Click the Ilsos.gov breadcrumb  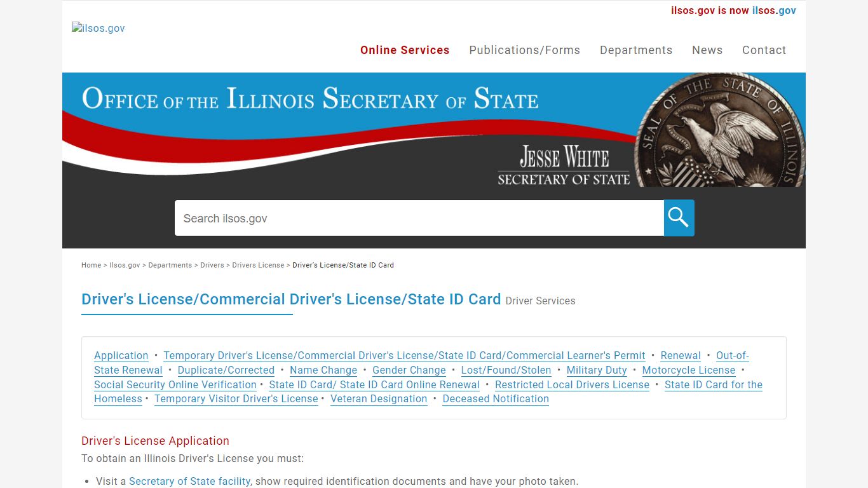pos(125,265)
